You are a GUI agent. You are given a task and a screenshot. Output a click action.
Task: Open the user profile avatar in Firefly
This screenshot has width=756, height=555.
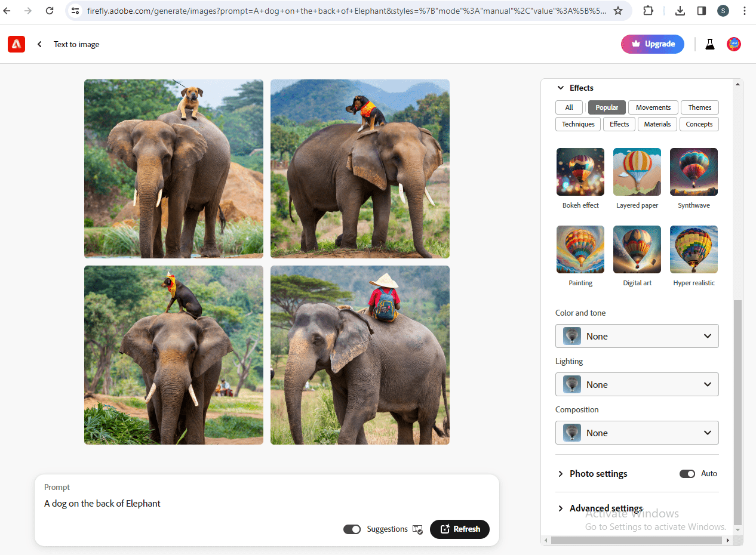pos(734,44)
